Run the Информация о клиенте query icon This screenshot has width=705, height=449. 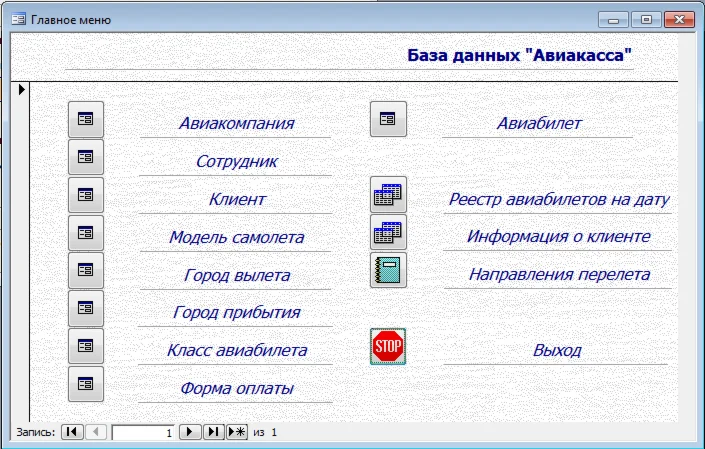[x=388, y=232]
